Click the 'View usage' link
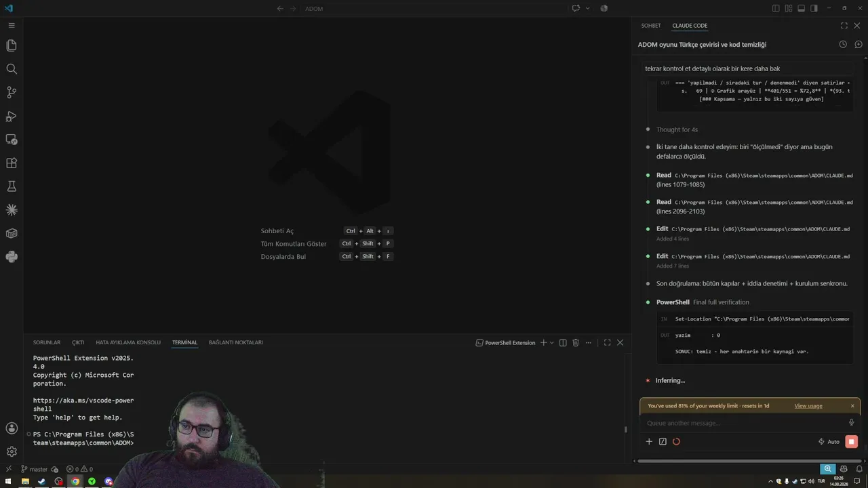This screenshot has height=488, width=868. [x=808, y=406]
